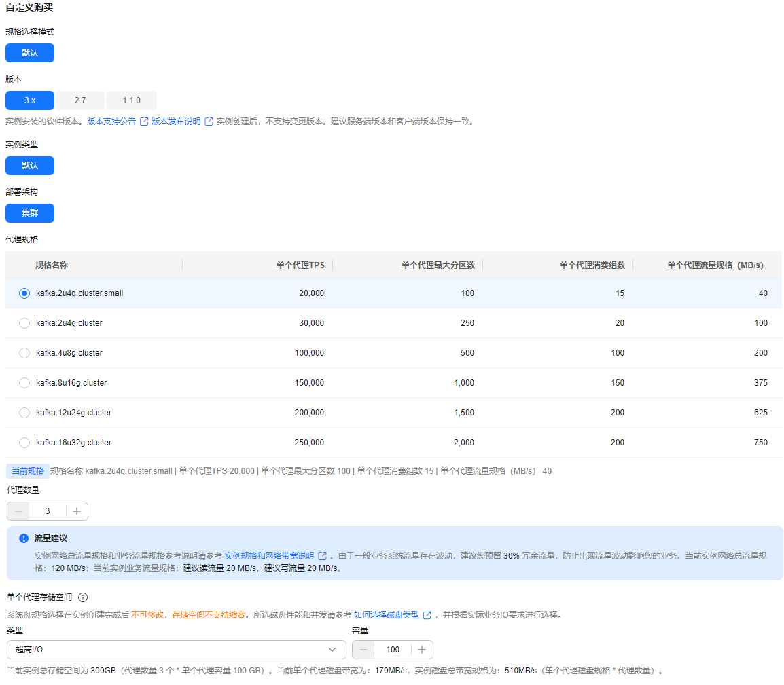784x685 pixels.
Task: Focus the 代理数量 input showing 3
Action: (x=48, y=511)
